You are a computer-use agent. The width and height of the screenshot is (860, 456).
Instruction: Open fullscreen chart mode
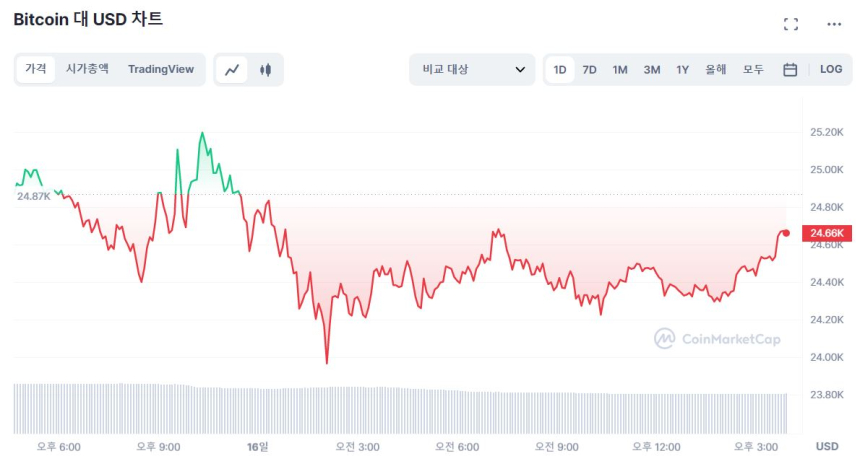791,24
